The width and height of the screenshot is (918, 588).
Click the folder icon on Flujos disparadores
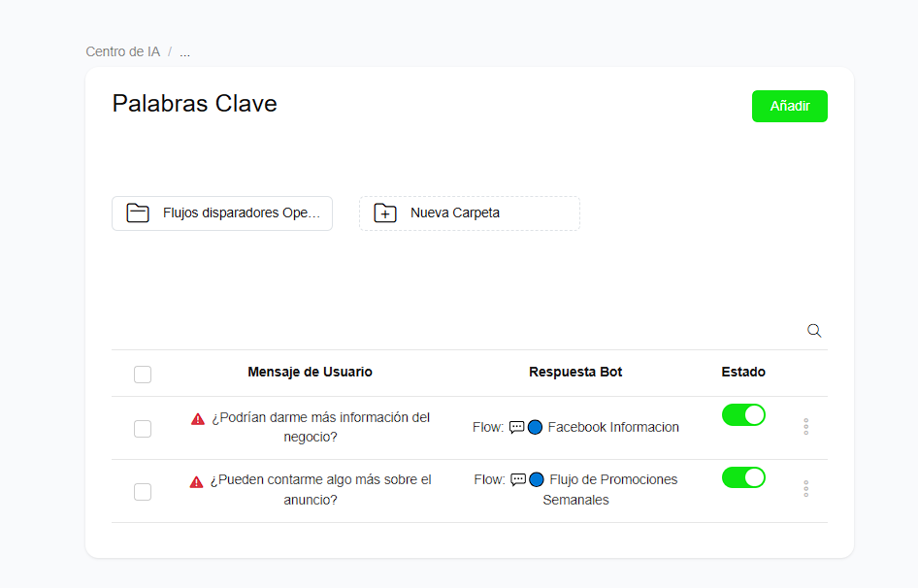(137, 212)
